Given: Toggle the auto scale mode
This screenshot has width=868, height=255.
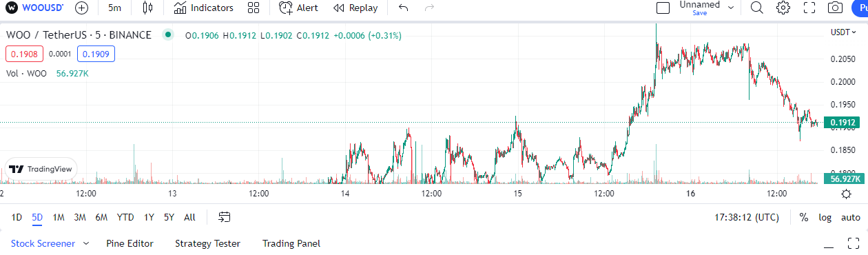Looking at the screenshot, I should (x=851, y=217).
